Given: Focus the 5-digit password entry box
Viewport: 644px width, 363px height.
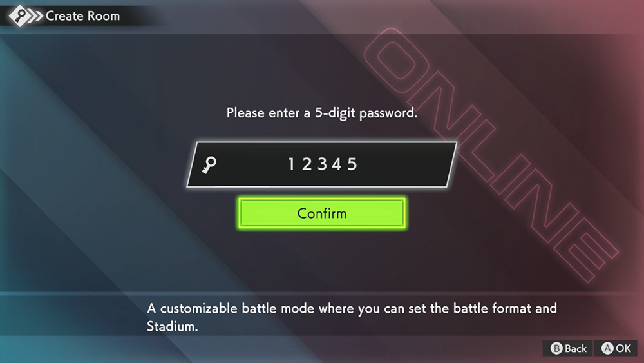Looking at the screenshot, I should click(x=321, y=164).
